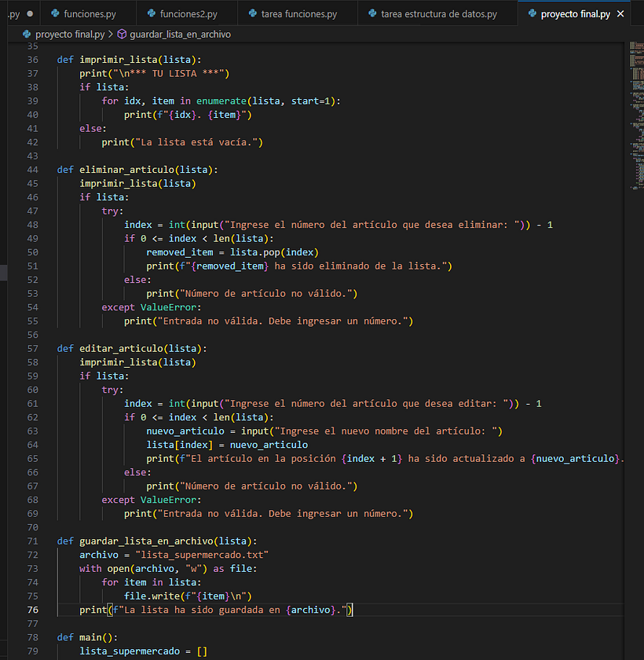Click the Python icon on funciones.py tab
The image size is (644, 660).
(x=55, y=13)
